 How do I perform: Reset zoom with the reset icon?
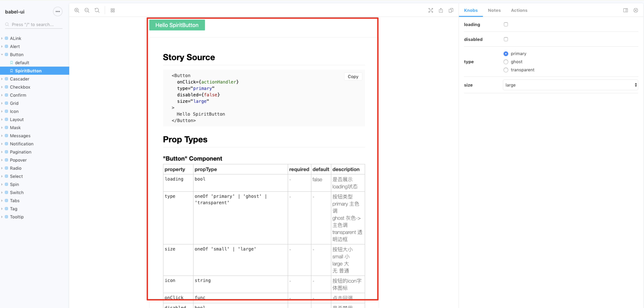(97, 10)
